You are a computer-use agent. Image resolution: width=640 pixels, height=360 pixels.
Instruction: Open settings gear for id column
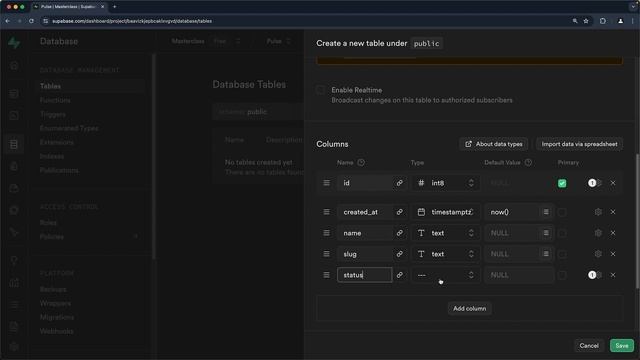tap(596, 183)
